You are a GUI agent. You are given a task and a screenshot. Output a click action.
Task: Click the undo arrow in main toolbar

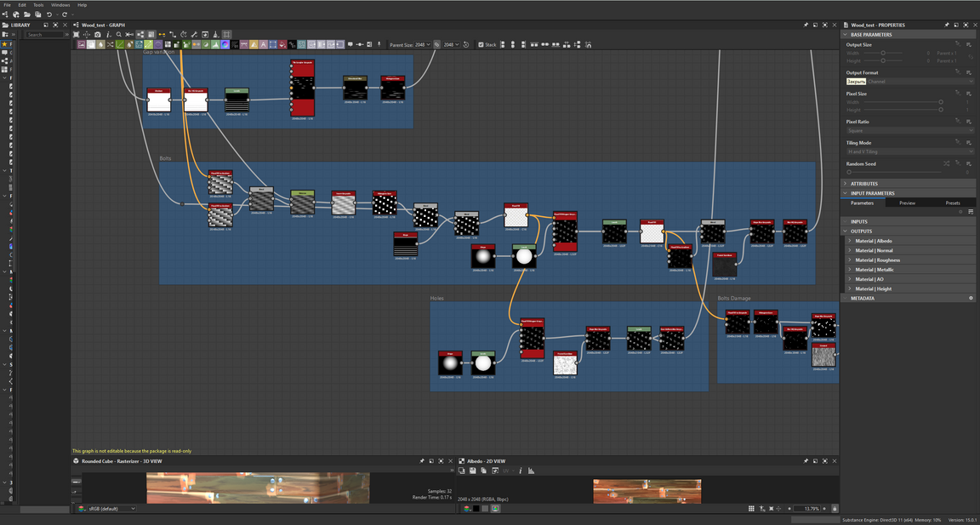(x=49, y=14)
